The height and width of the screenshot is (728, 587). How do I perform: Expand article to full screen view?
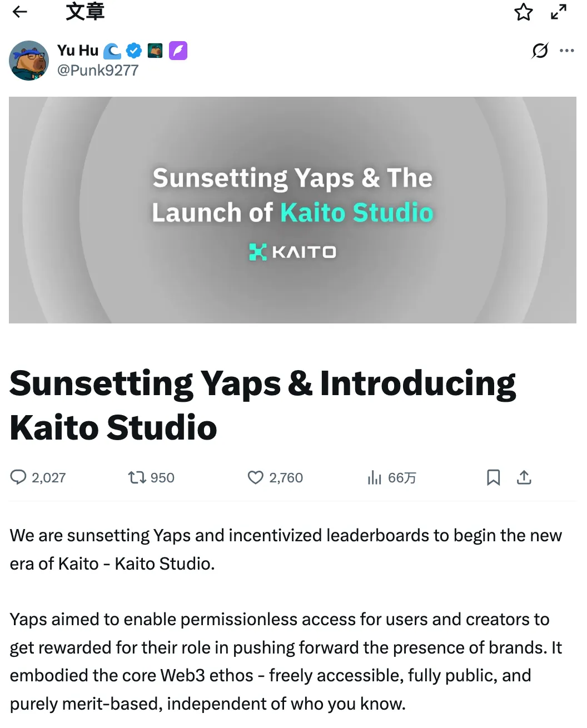click(559, 12)
